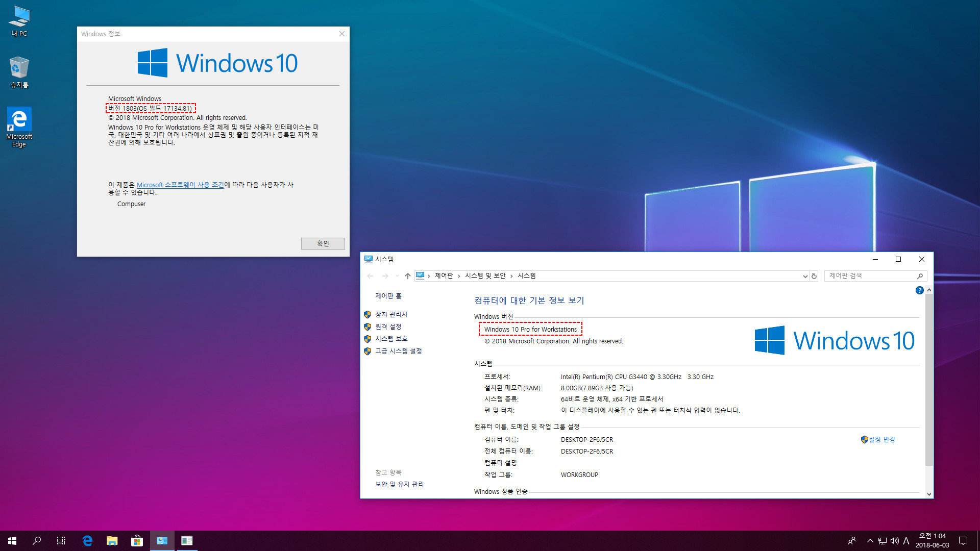
Task: Open People icon in system tray
Action: coord(852,541)
